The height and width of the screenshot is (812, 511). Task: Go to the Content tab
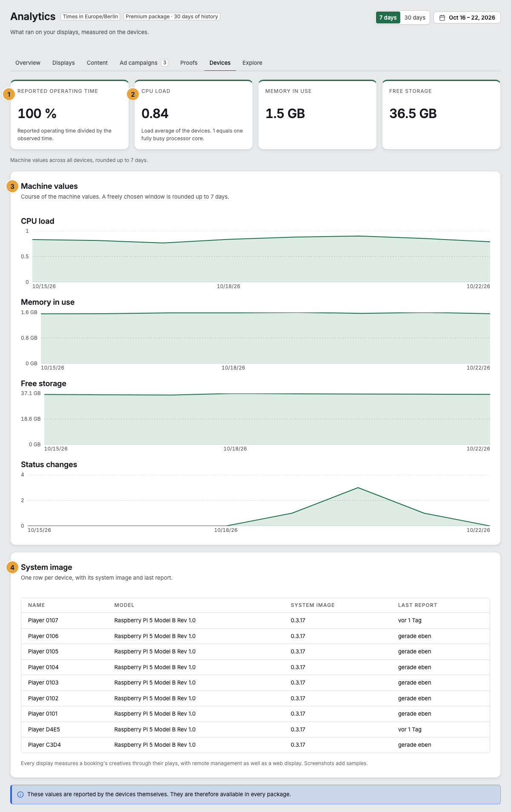point(97,63)
